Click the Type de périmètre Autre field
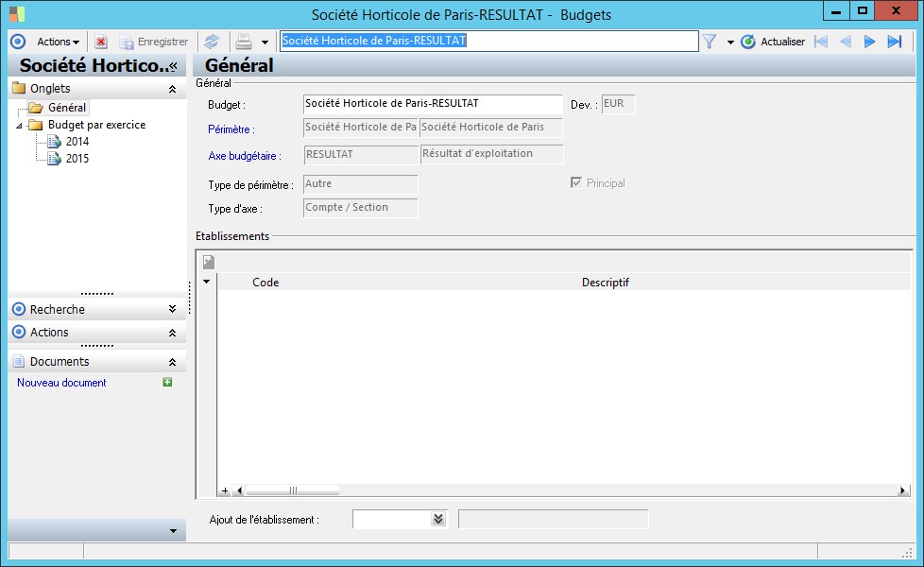The width and height of the screenshot is (924, 567). pos(361,184)
